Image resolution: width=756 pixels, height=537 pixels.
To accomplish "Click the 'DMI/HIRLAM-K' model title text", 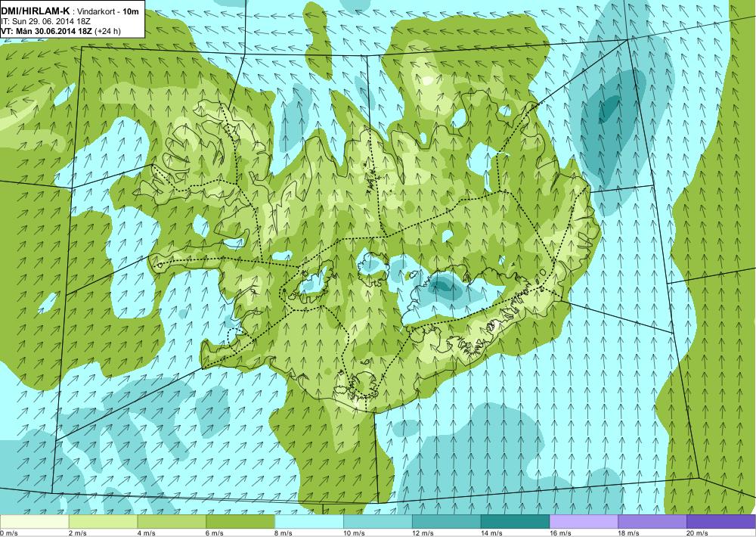I will (36, 11).
